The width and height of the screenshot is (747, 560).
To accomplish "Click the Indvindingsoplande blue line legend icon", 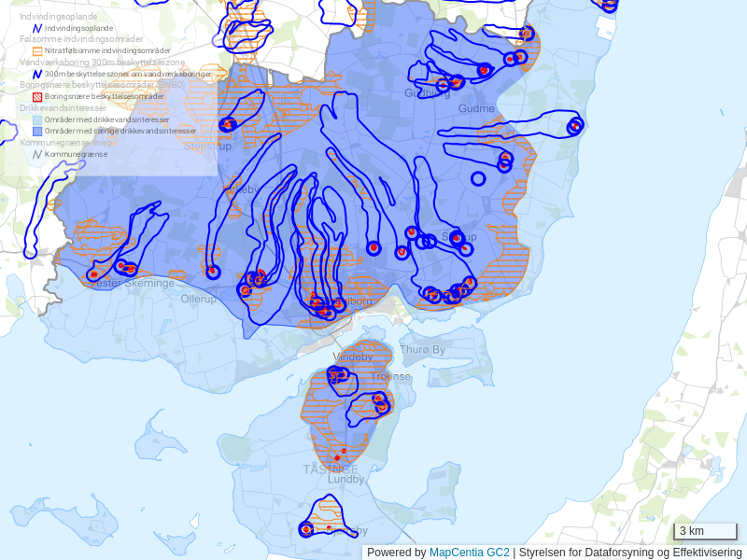I will (37, 29).
